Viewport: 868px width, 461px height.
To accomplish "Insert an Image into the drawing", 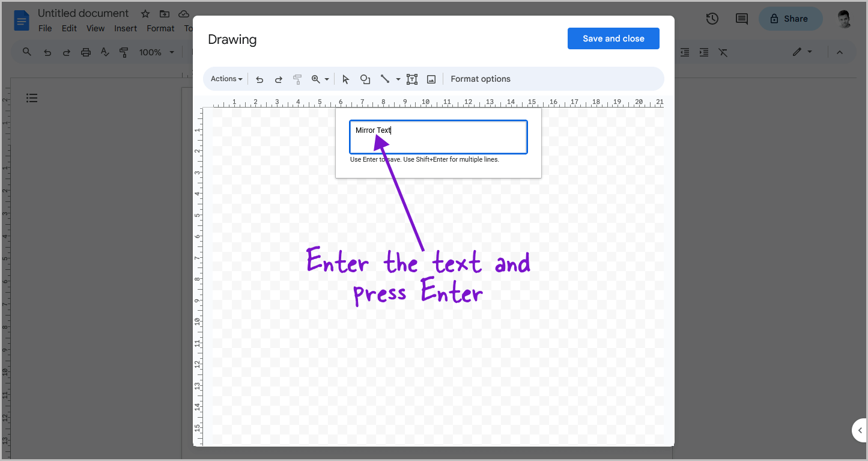I will [x=431, y=79].
